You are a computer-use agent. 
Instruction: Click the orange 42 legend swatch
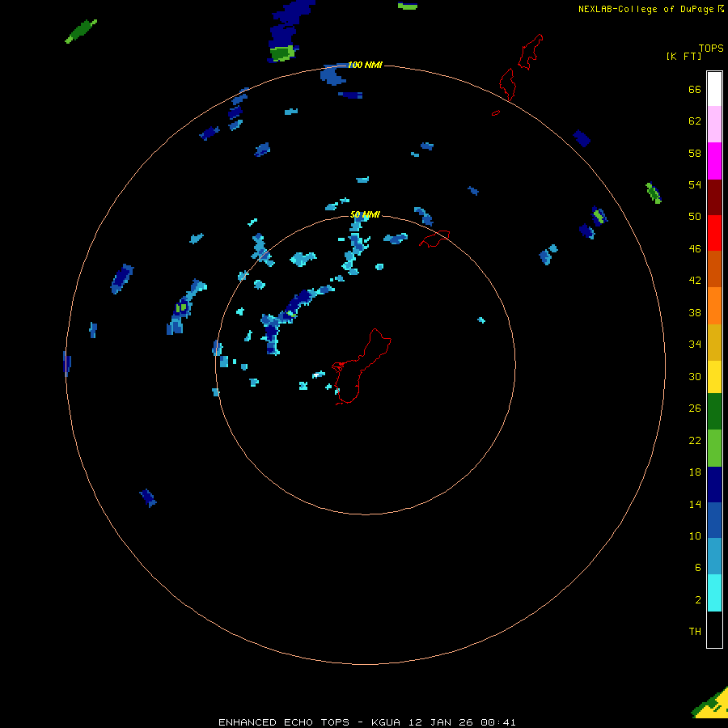[x=714, y=306]
